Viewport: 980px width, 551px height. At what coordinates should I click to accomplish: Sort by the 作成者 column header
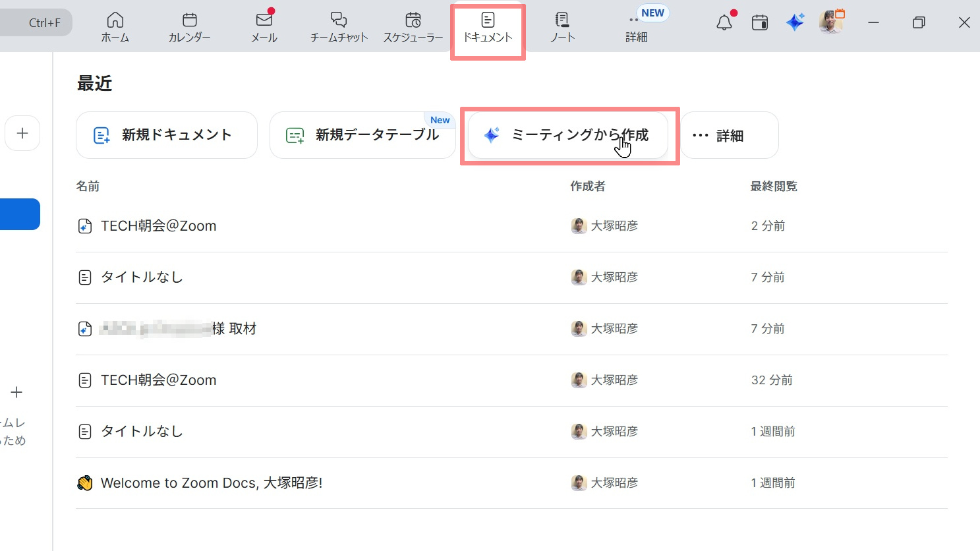[x=588, y=187]
